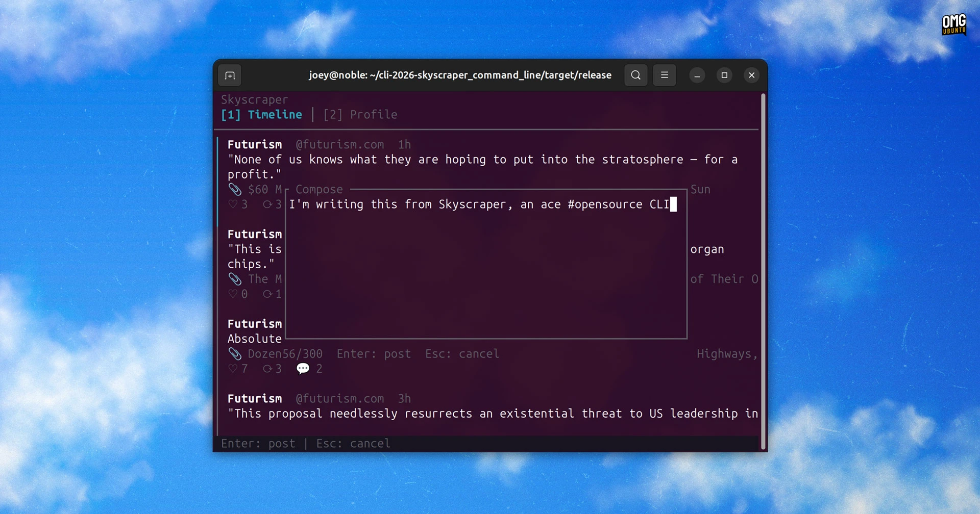Click the OMG Ubuntu logo in the corner
This screenshot has height=514, width=980.
[953, 24]
